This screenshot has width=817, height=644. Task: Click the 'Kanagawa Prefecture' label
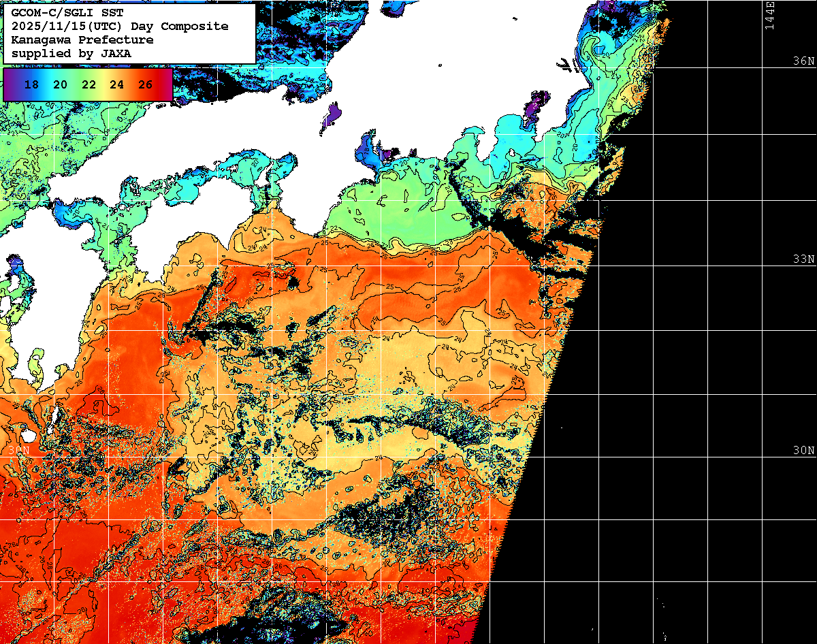click(x=82, y=40)
